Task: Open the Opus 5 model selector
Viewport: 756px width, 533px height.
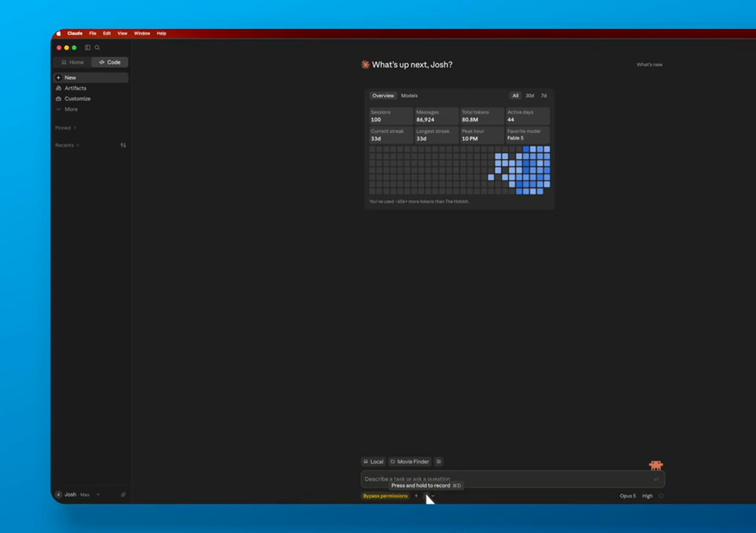Action: click(x=627, y=496)
